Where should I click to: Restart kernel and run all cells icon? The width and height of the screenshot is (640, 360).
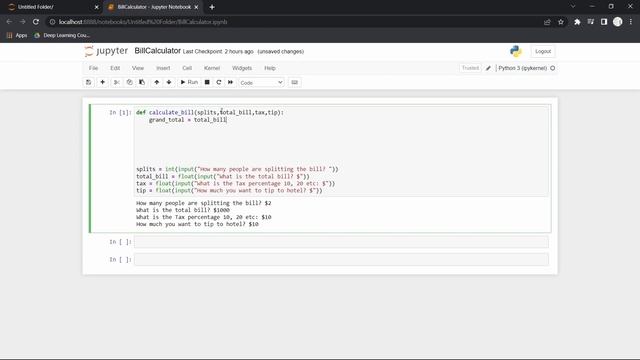coord(231,82)
